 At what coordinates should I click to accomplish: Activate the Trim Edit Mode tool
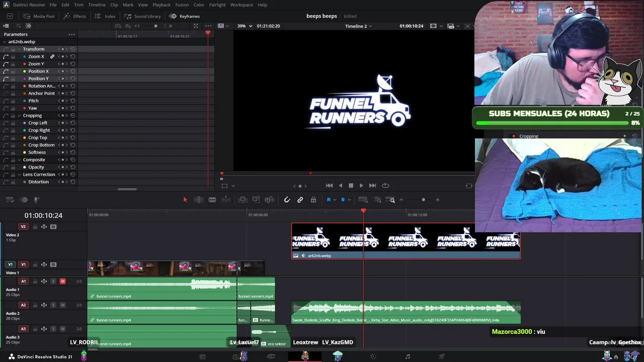pos(199,200)
